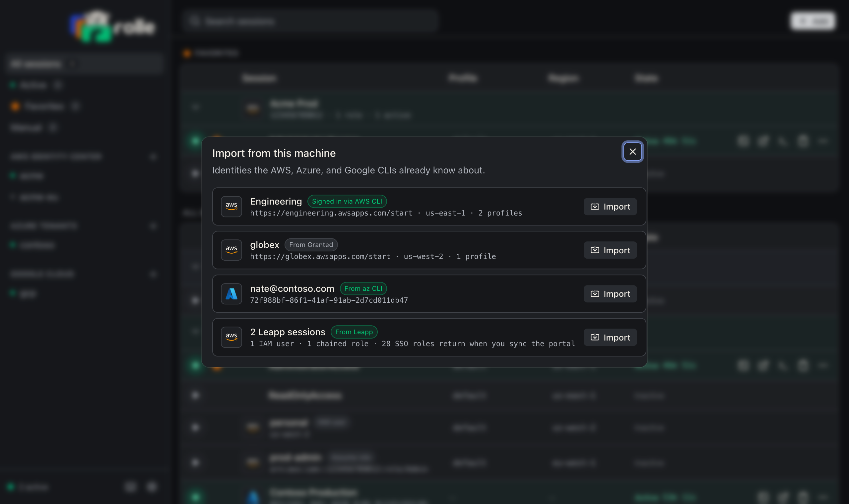Click the "Import from this machine" heading
The width and height of the screenshot is (849, 504).
(x=274, y=153)
